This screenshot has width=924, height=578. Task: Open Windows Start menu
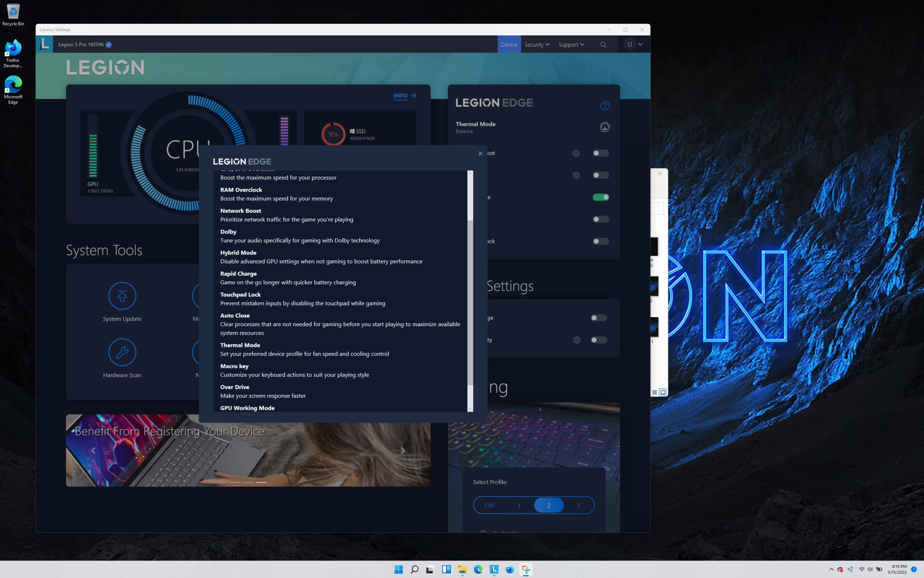point(398,569)
